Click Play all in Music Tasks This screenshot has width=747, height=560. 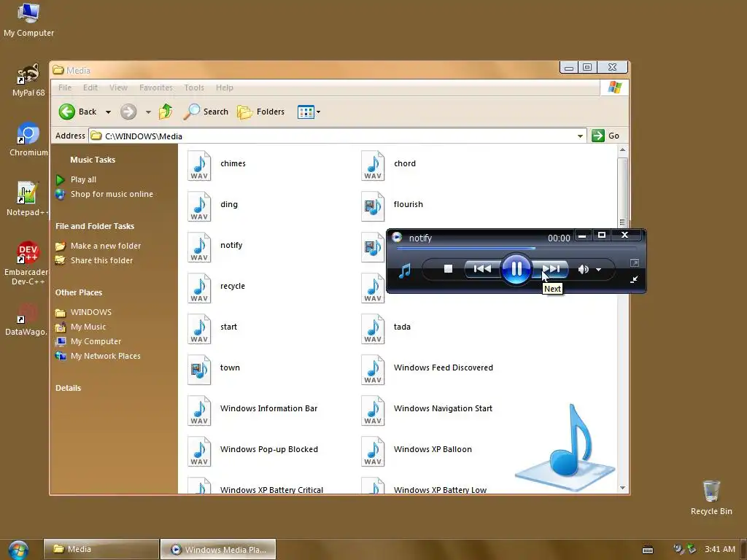click(x=83, y=179)
